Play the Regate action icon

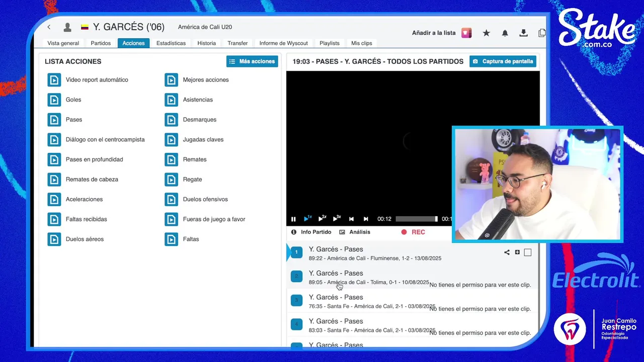click(172, 179)
